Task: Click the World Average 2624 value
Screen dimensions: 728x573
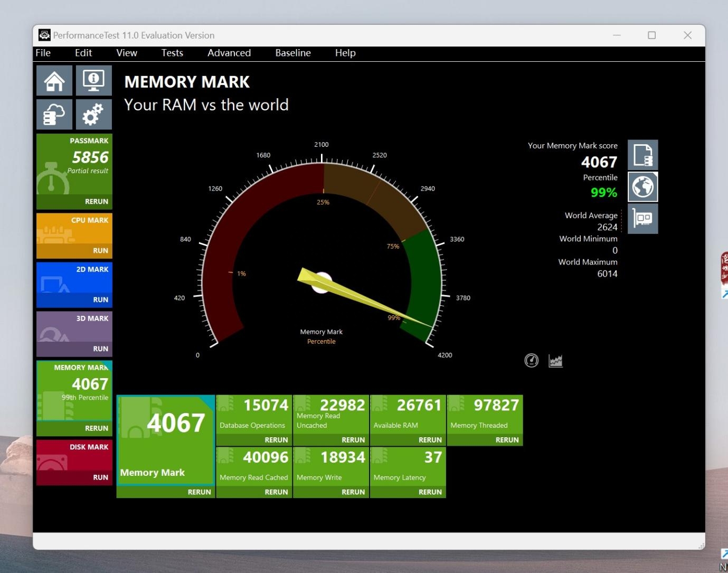Action: [x=607, y=227]
